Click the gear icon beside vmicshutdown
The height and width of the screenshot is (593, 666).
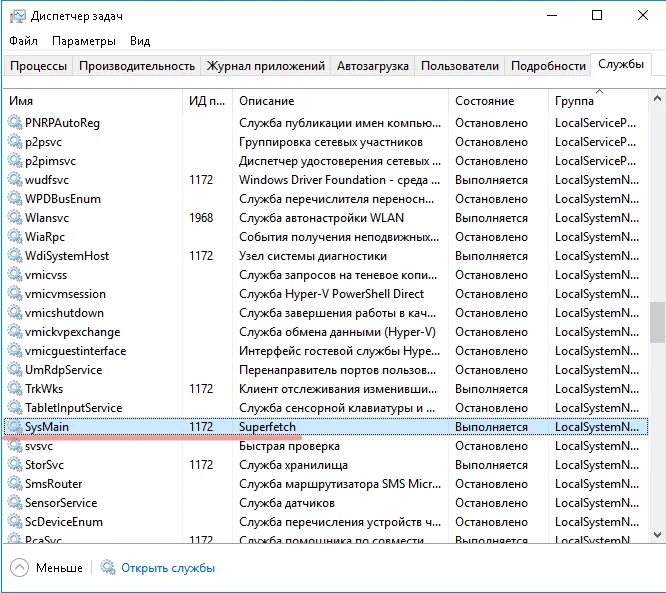(15, 313)
